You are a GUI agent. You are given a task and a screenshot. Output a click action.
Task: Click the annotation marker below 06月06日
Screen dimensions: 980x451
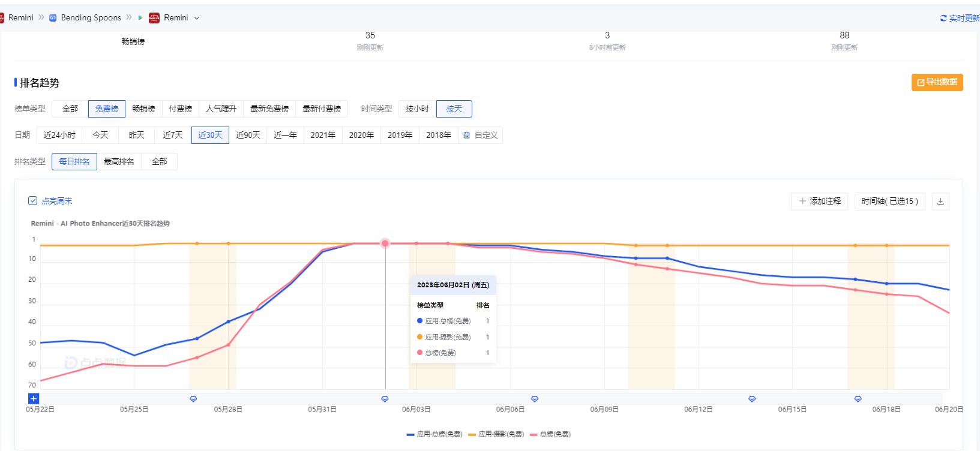tap(535, 399)
